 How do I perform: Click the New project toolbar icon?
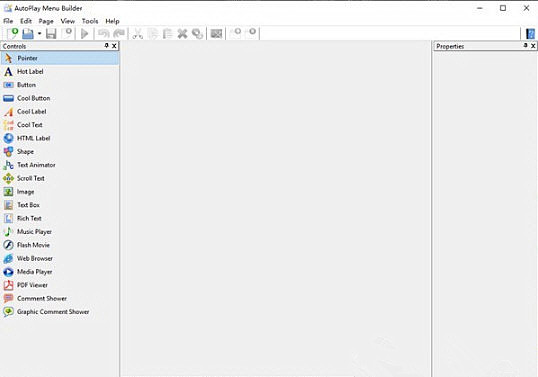[x=13, y=33]
